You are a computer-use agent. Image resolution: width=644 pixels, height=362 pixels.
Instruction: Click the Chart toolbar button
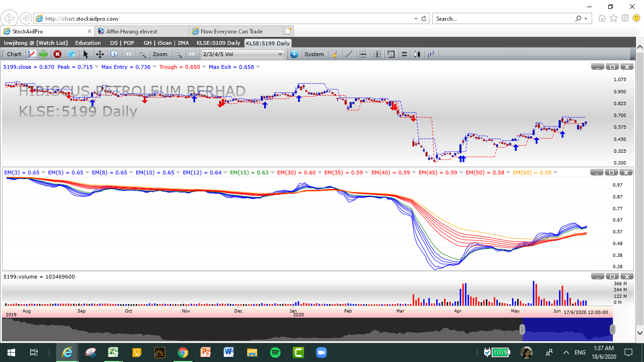coord(14,54)
